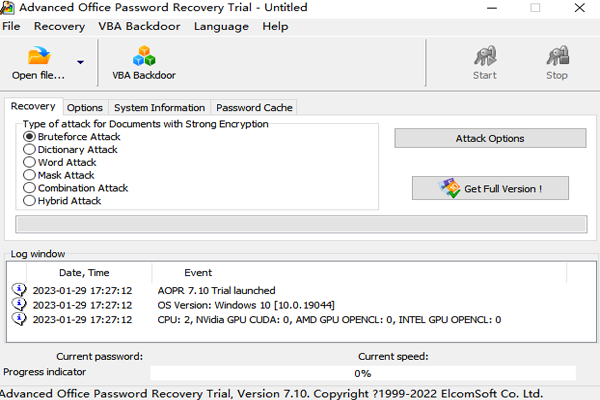Click the info icon for OS Version entry

click(x=19, y=304)
